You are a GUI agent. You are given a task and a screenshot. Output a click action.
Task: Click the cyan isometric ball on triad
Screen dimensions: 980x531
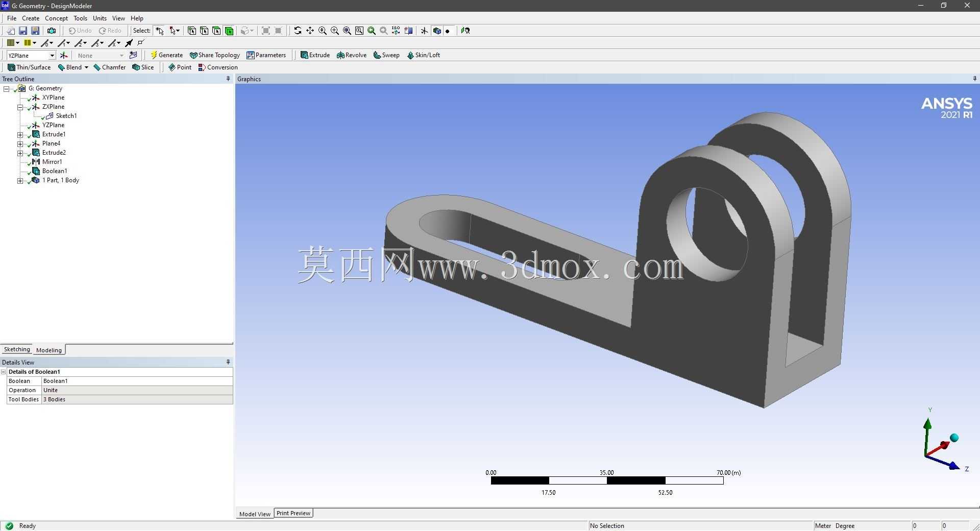pos(954,438)
